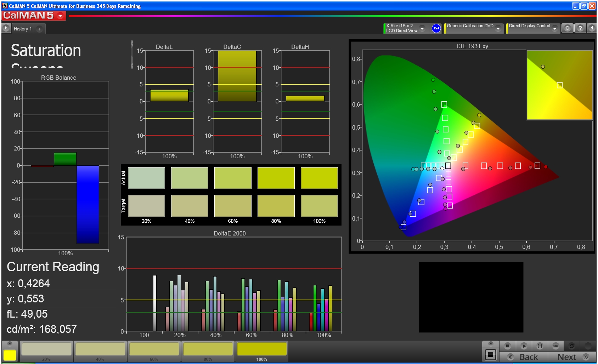Click the large square stop icon
Viewport: 598px width, 364px height.
[491, 354]
